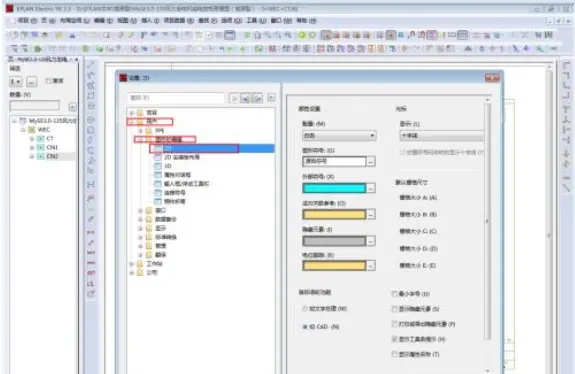
Task: Click the 图形符号 text field
Action: tap(334, 161)
